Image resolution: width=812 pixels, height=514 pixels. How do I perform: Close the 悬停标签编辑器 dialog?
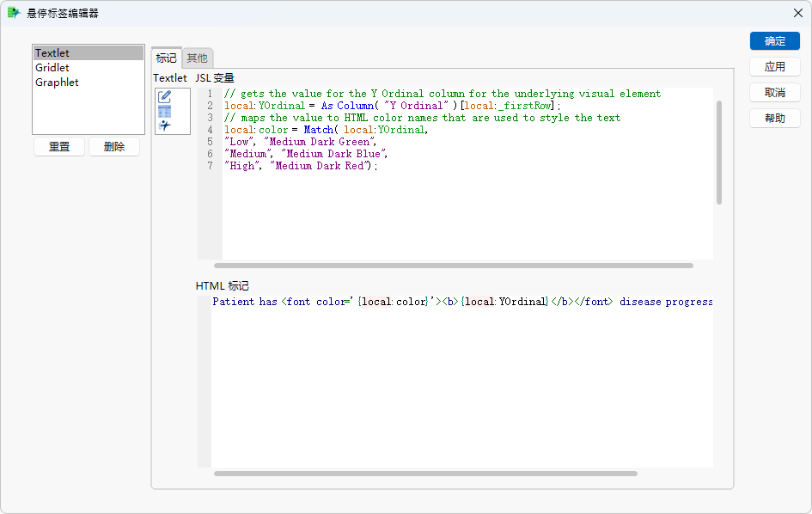point(798,13)
